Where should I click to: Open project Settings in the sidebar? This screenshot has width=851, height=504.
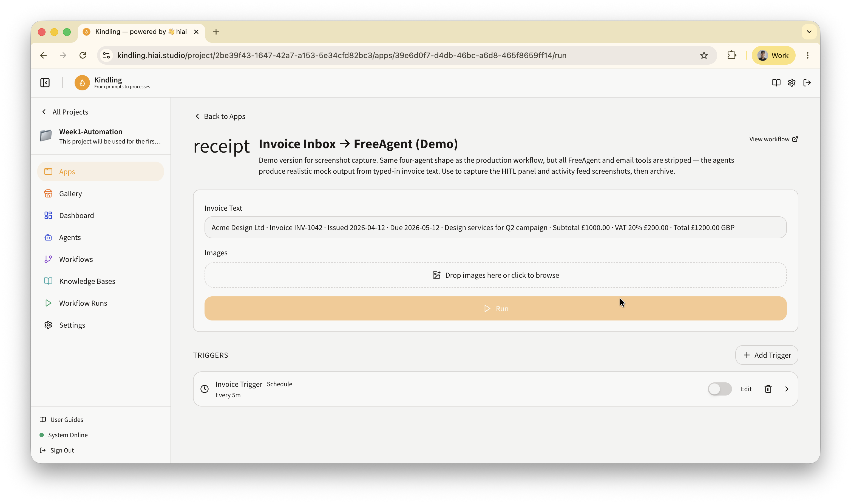pos(101,325)
